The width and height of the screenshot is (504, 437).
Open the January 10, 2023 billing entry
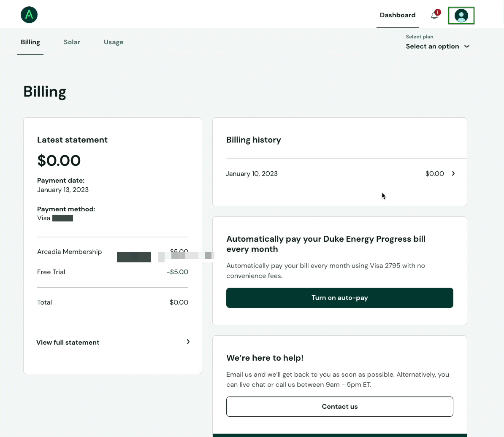[x=340, y=174]
